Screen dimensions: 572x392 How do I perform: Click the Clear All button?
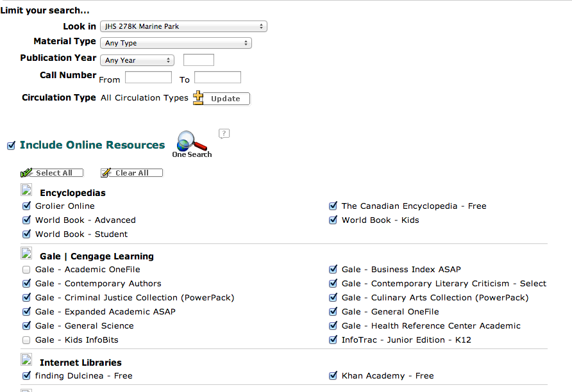click(x=131, y=173)
